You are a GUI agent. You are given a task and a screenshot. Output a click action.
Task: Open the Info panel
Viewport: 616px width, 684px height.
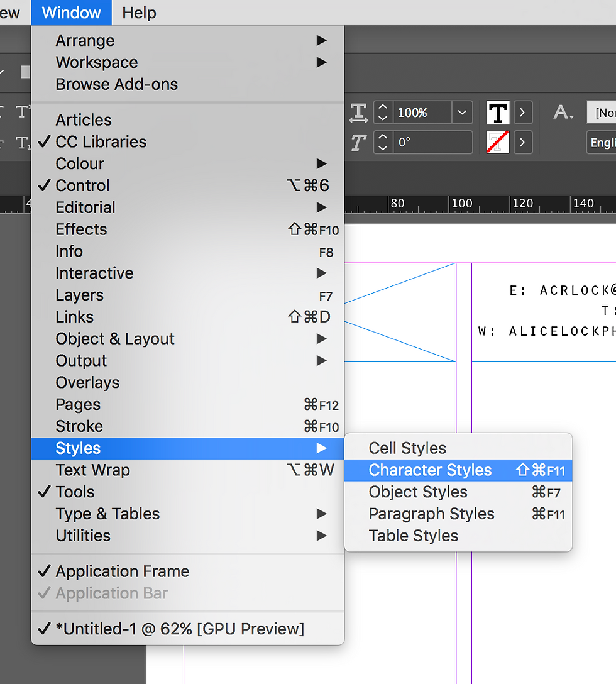pos(187,251)
